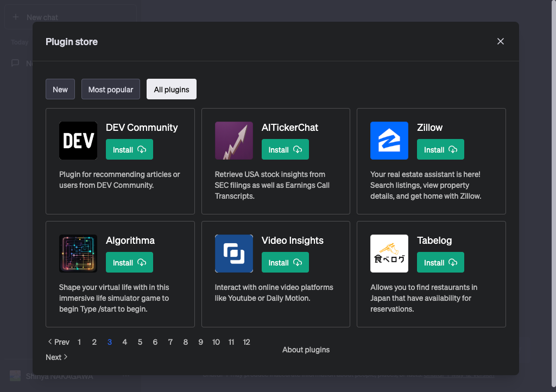556x392 pixels.
Task: Switch to the Most popular tab
Action: tap(111, 90)
